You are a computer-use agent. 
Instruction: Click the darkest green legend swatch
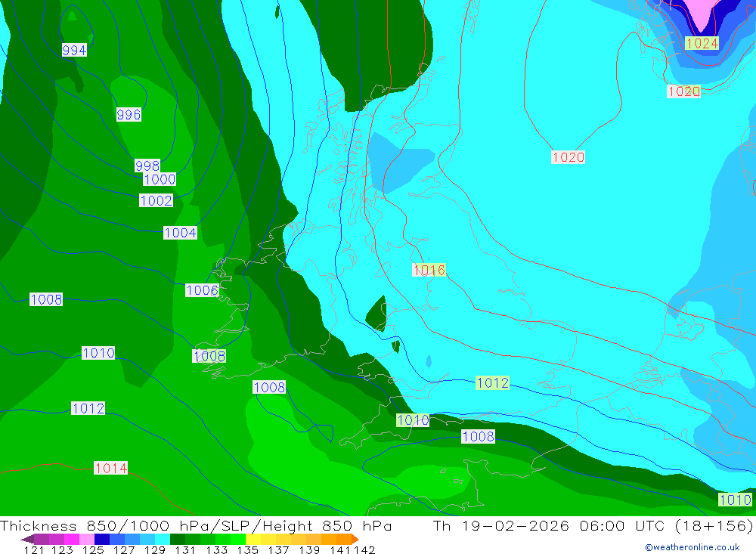pos(178,539)
